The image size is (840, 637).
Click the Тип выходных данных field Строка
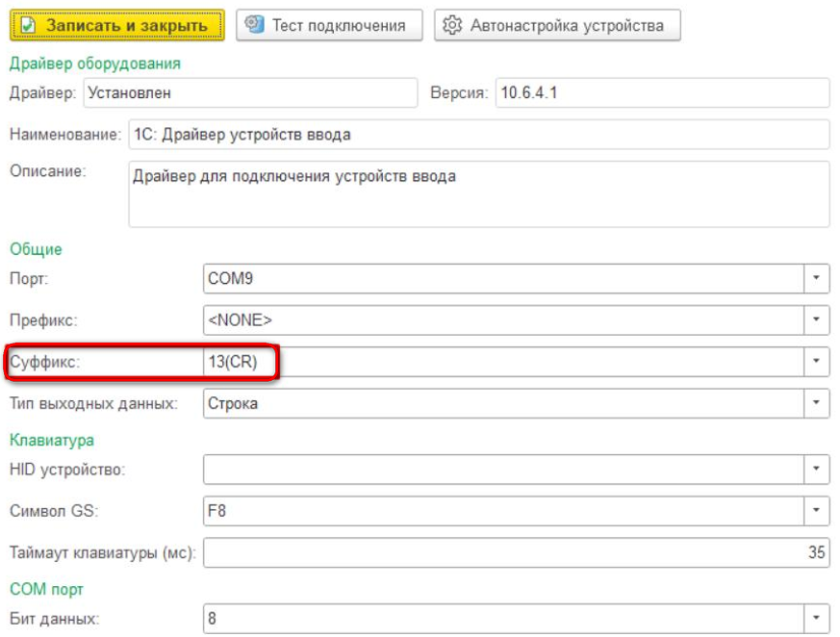(503, 403)
